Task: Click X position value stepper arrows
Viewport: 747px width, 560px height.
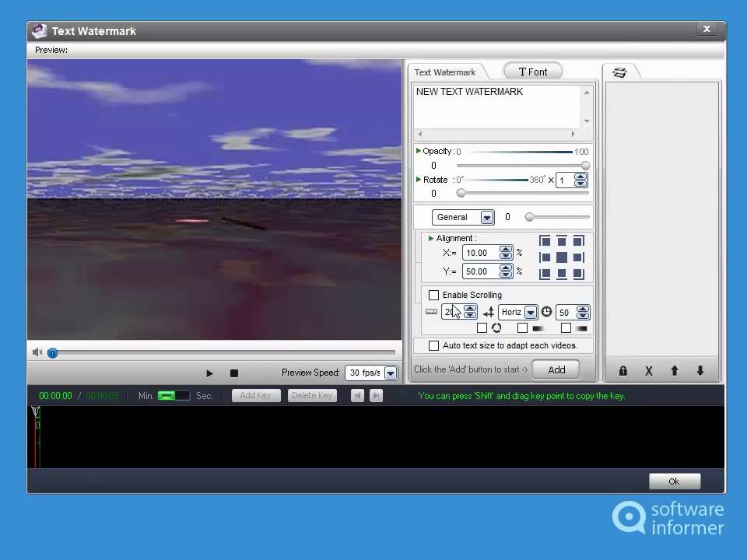Action: click(x=506, y=252)
